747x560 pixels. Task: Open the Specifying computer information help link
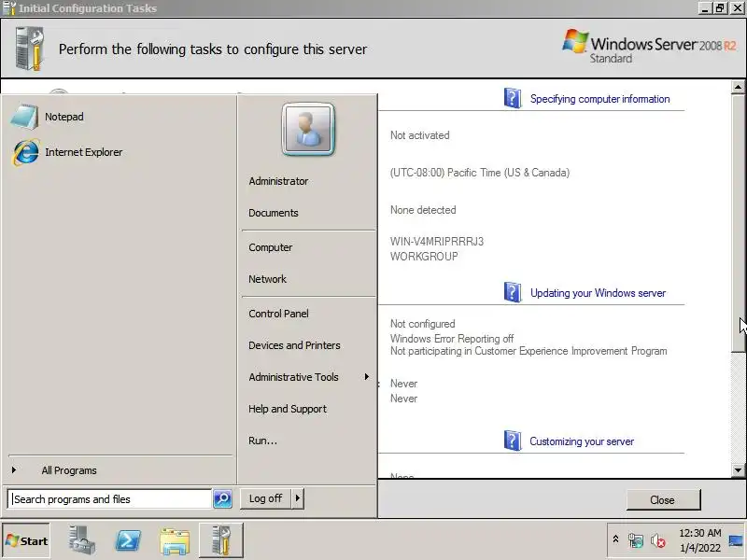(x=599, y=99)
